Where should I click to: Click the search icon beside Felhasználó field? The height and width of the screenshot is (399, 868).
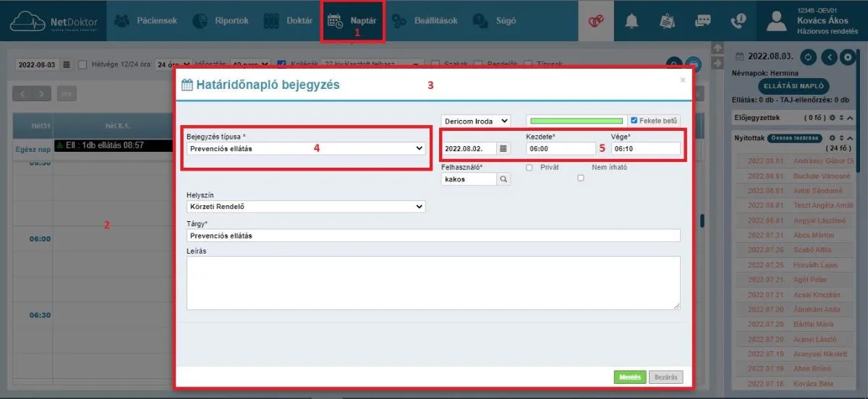tap(504, 179)
